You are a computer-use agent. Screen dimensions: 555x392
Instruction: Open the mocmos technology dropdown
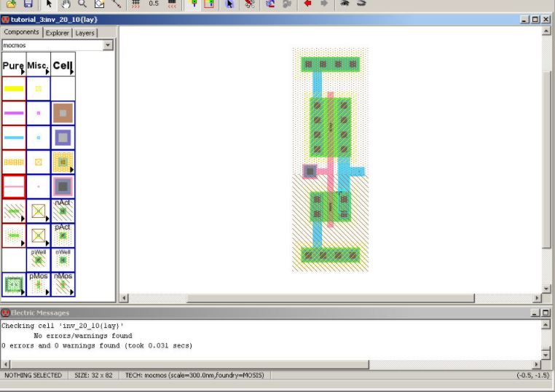(x=108, y=45)
